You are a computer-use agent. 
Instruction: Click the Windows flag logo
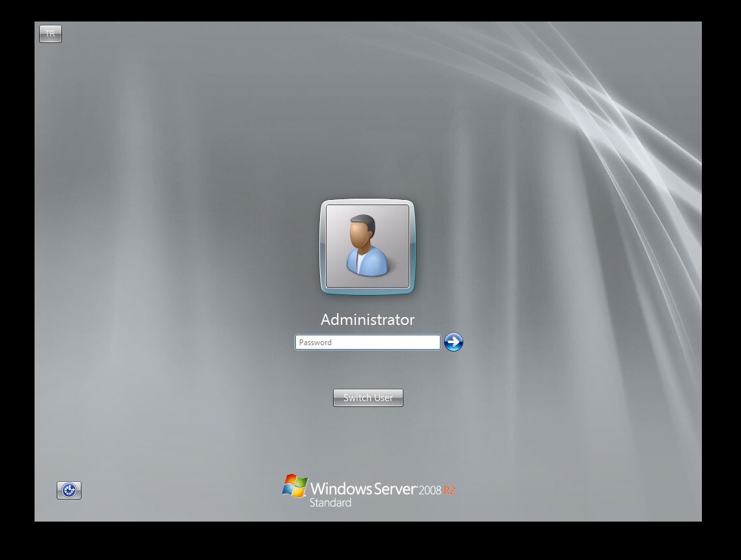pyautogui.click(x=295, y=486)
